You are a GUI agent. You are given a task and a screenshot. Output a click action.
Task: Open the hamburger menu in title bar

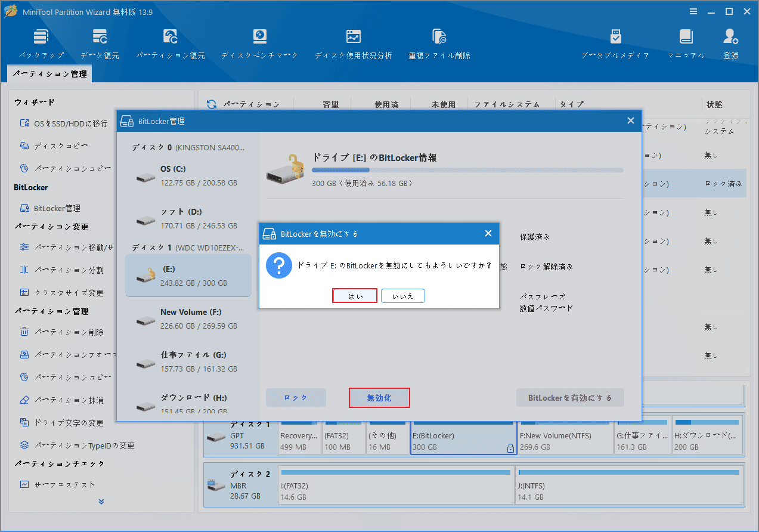[x=693, y=11]
